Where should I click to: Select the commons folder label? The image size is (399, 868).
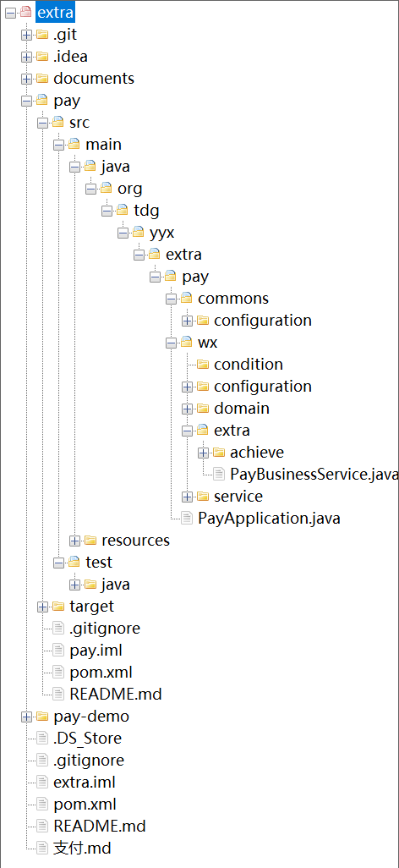(233, 299)
